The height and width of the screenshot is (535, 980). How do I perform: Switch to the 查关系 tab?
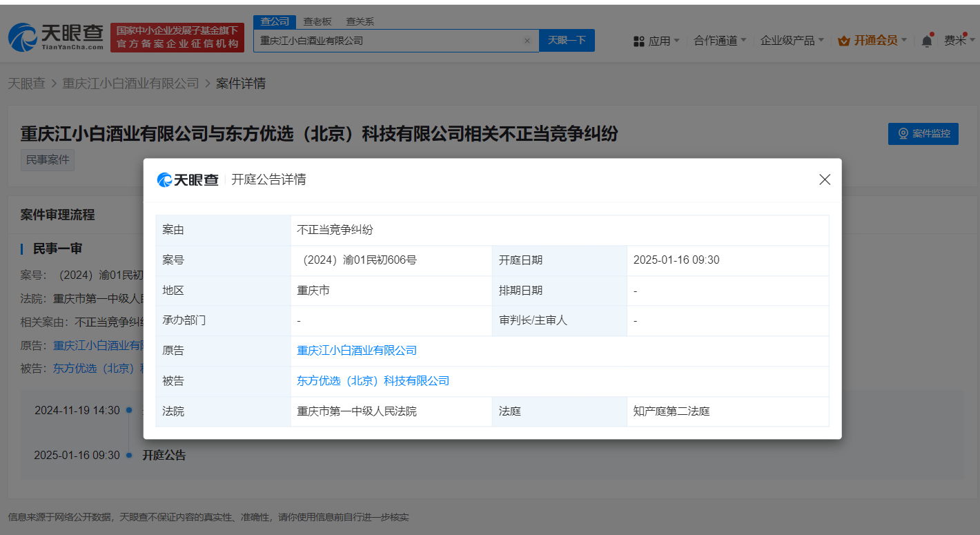(x=360, y=21)
